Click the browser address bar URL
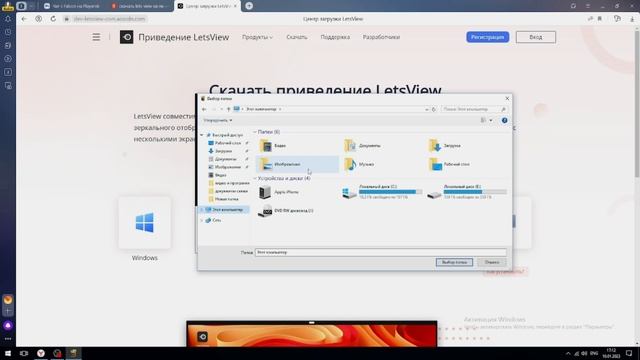The image size is (640, 360). point(109,19)
